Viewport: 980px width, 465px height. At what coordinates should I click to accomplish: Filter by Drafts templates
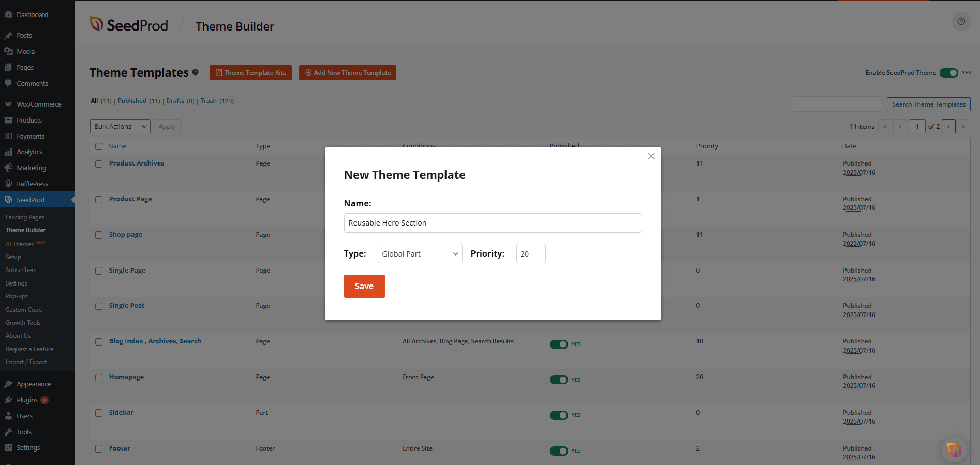175,101
